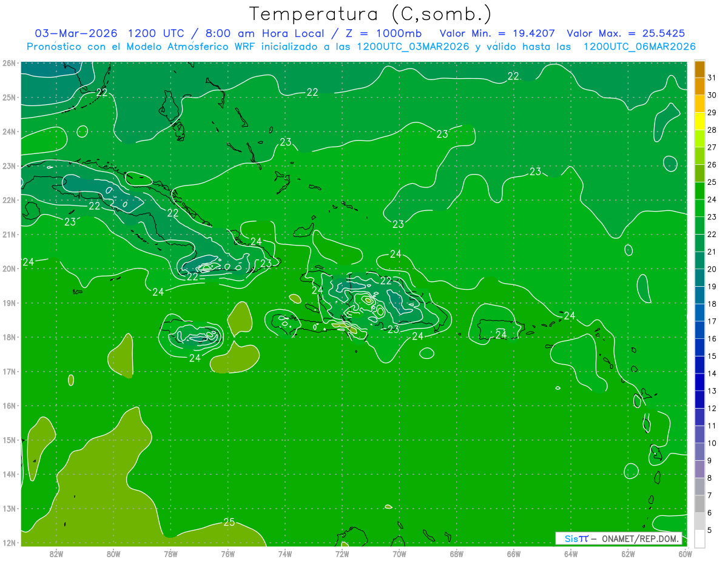The width and height of the screenshot is (728, 562).
Task: Click the "62W" longitude axis label
Action: tap(629, 553)
